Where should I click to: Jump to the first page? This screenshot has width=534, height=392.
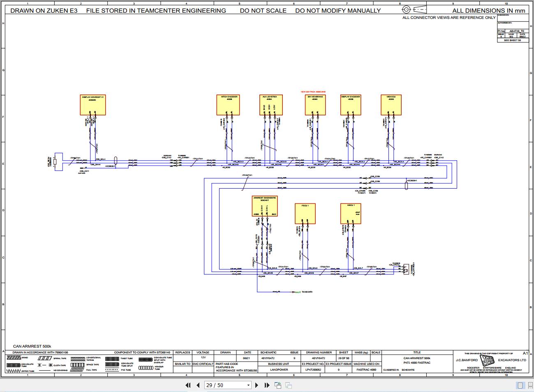187,385
